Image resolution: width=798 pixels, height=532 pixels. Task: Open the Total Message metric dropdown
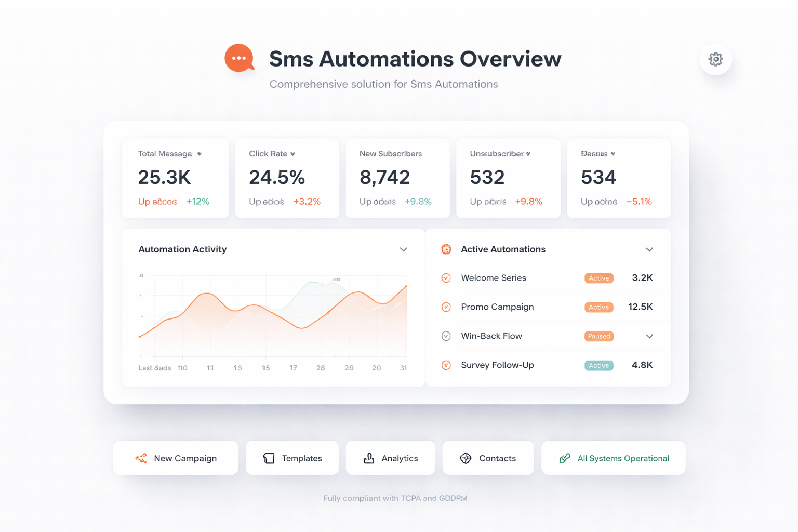[x=199, y=154]
